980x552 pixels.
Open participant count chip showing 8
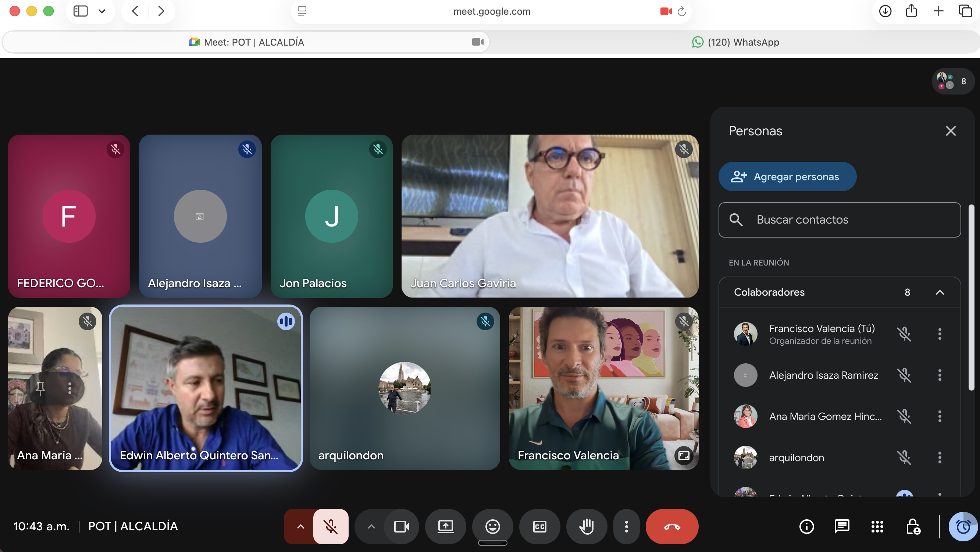(954, 81)
